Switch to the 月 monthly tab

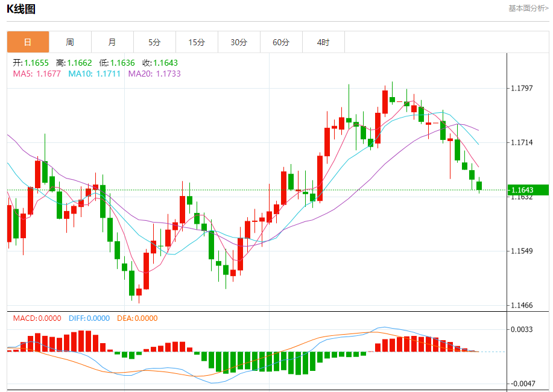112,42
